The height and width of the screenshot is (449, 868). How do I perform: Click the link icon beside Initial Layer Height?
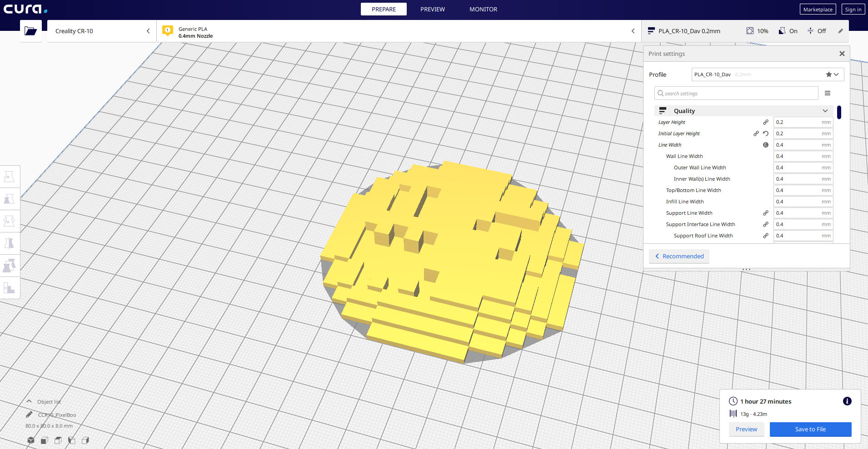(x=756, y=133)
